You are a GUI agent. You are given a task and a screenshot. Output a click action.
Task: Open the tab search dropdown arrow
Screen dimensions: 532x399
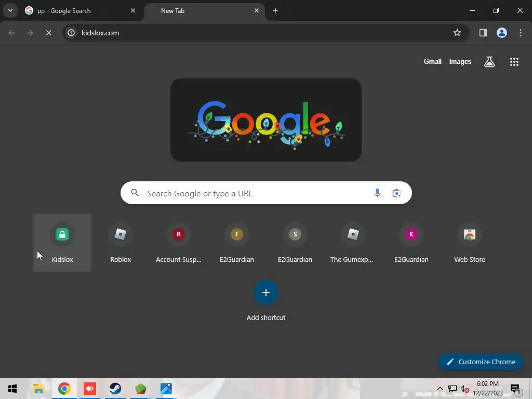[10, 10]
